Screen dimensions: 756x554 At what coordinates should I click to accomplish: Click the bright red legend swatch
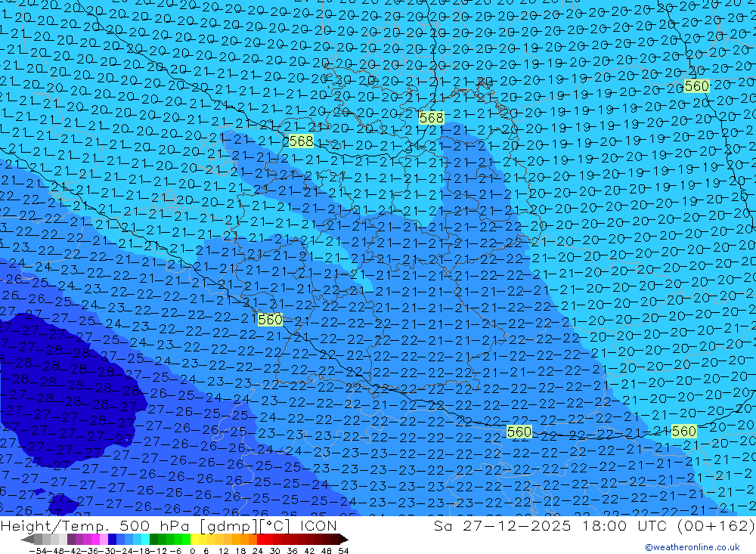coord(261,539)
